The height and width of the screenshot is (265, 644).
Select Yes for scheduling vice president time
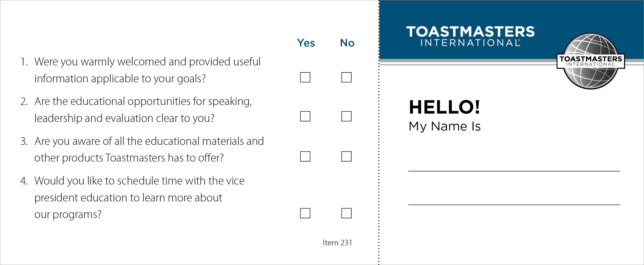(x=305, y=213)
